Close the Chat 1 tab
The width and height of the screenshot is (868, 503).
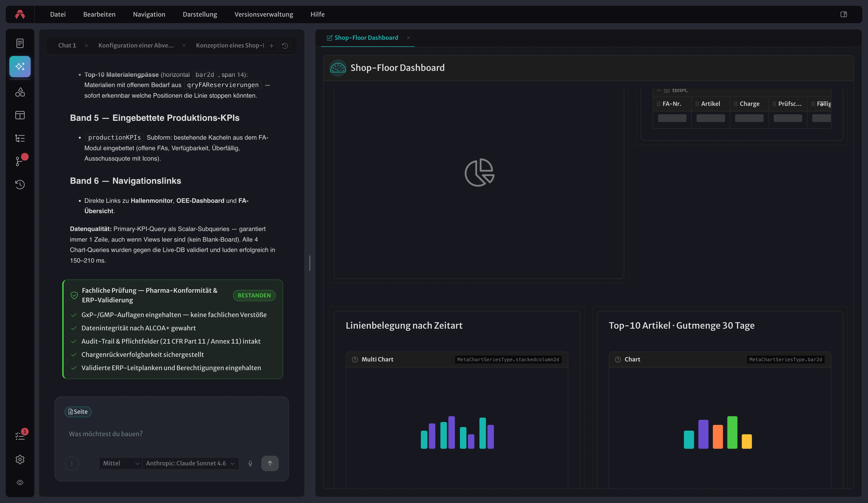[86, 46]
